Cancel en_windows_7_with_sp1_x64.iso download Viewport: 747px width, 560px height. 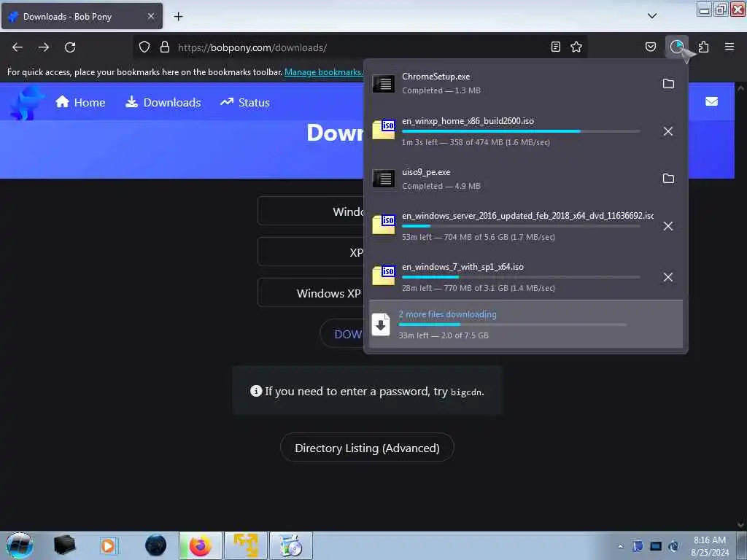(668, 277)
